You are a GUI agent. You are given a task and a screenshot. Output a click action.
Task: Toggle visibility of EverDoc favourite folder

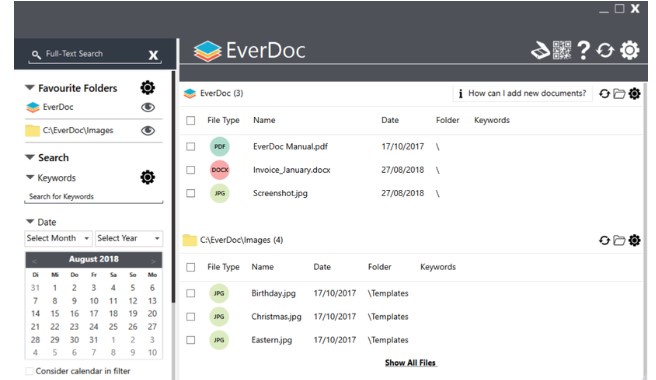coord(148,108)
